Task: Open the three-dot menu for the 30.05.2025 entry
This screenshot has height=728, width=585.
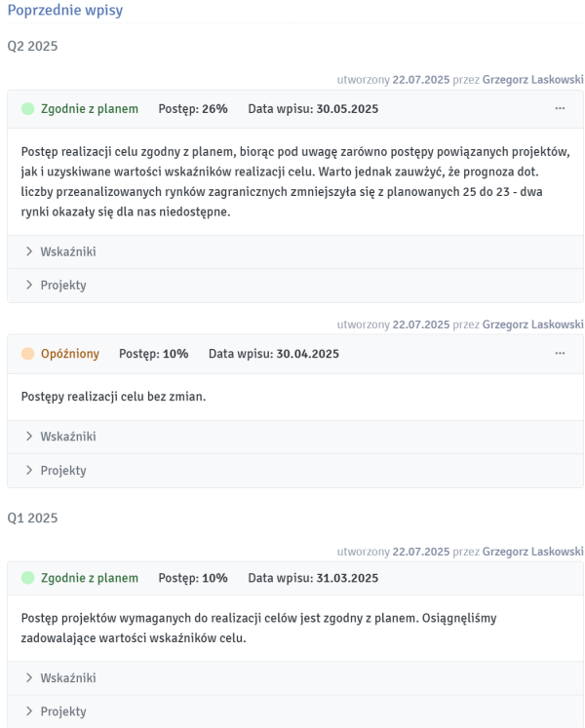Action: (560, 109)
